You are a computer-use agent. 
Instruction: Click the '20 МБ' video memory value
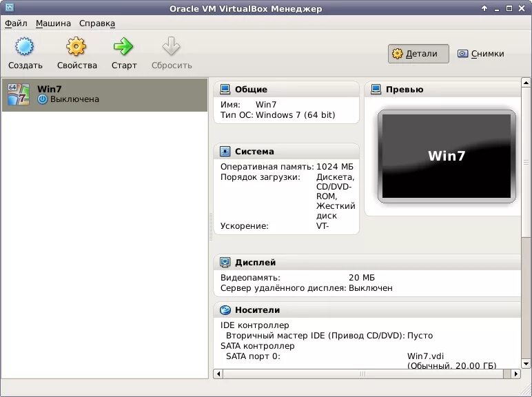point(362,278)
